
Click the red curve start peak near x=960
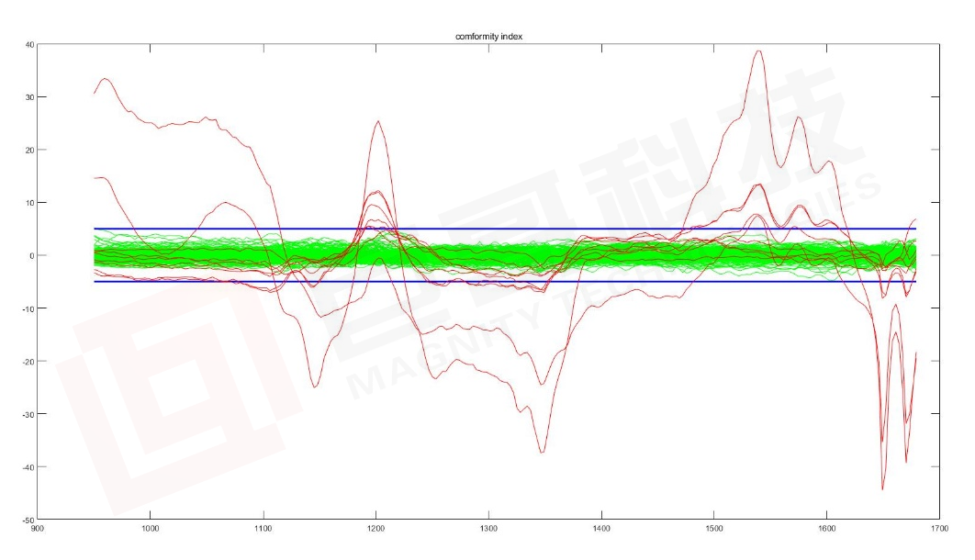(x=105, y=79)
